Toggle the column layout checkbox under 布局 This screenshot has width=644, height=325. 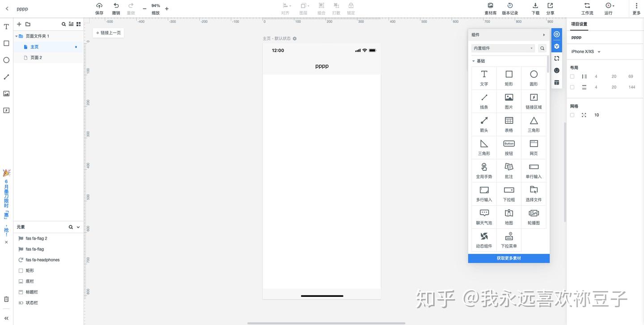572,76
